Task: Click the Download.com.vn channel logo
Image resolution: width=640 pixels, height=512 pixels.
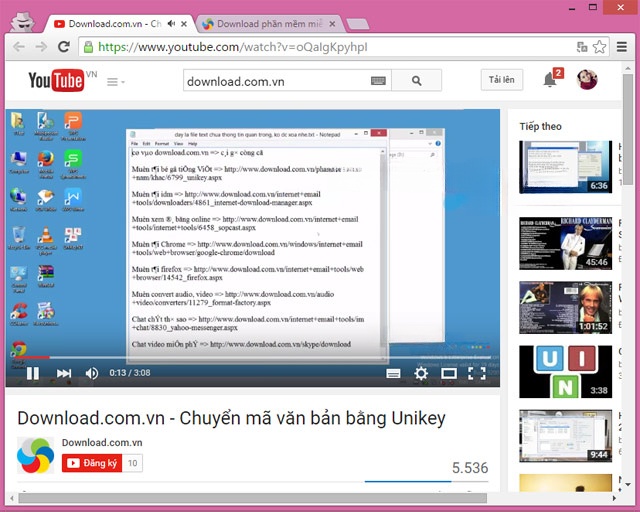Action: point(36,455)
